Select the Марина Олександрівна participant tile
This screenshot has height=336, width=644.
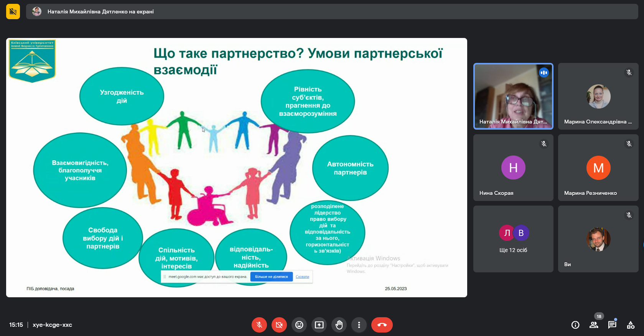coord(598,96)
